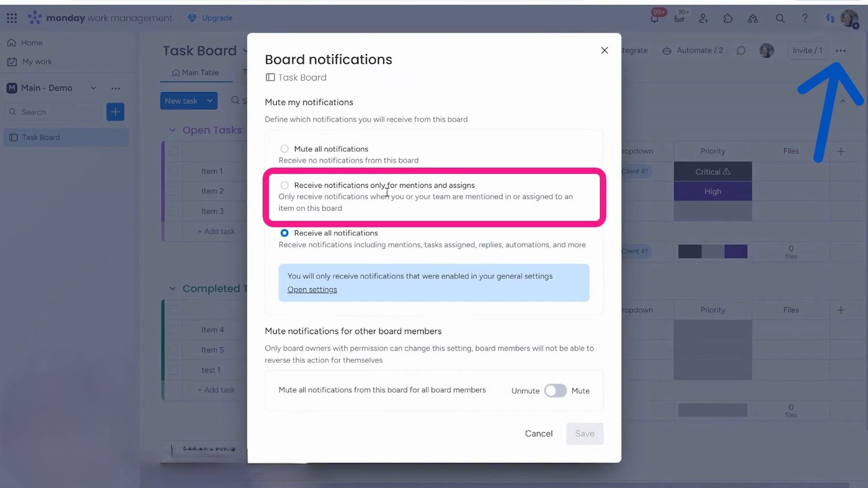The height and width of the screenshot is (488, 868).
Task: Click the Cancel button
Action: 538,433
